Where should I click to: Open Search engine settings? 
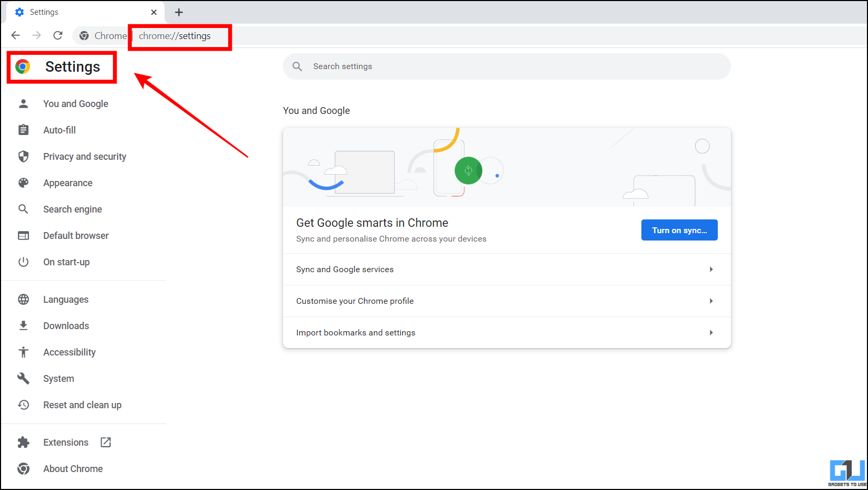72,209
